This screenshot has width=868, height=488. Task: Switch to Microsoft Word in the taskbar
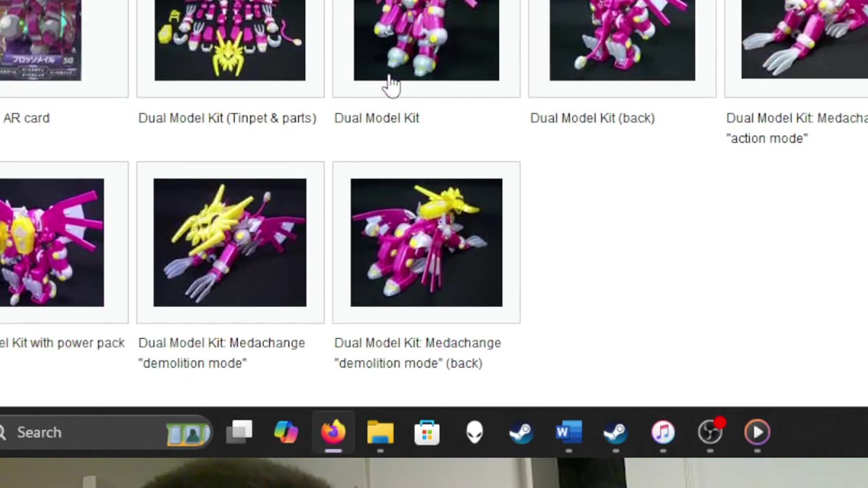coord(568,432)
